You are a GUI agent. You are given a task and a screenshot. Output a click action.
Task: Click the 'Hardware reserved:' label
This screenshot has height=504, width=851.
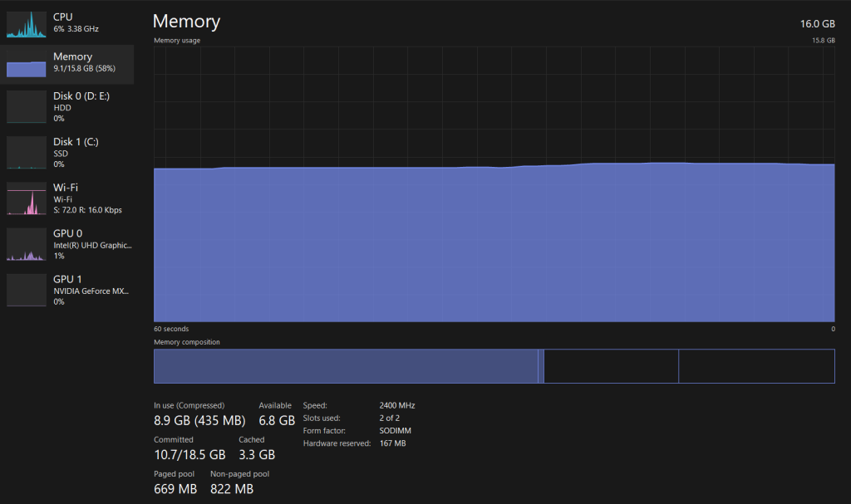point(337,443)
